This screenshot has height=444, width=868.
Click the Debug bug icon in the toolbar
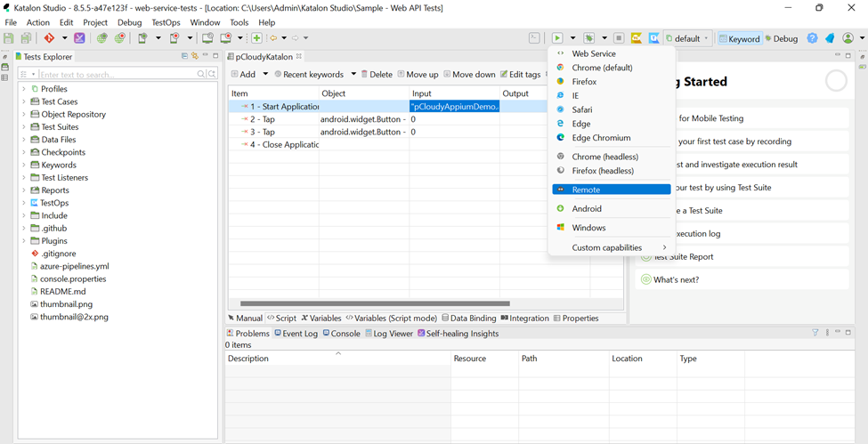coord(588,38)
